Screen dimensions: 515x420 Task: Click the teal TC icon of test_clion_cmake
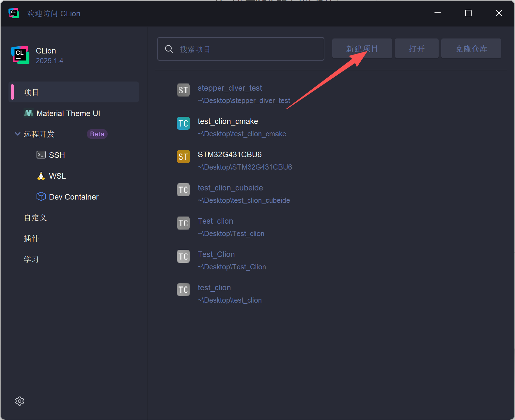pos(183,123)
